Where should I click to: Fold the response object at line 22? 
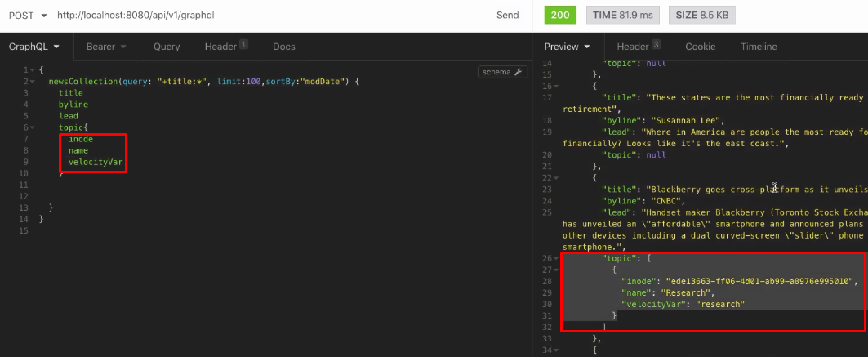pyautogui.click(x=556, y=177)
